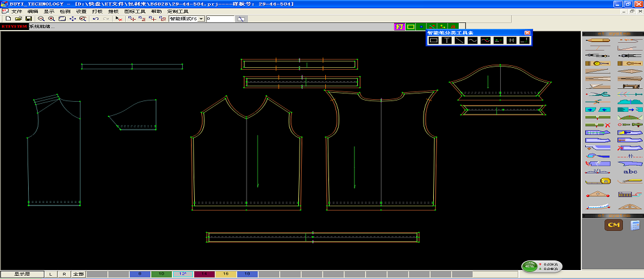Toggle the magenta 打 mode button
This screenshot has width=644, height=279.
[x=399, y=27]
